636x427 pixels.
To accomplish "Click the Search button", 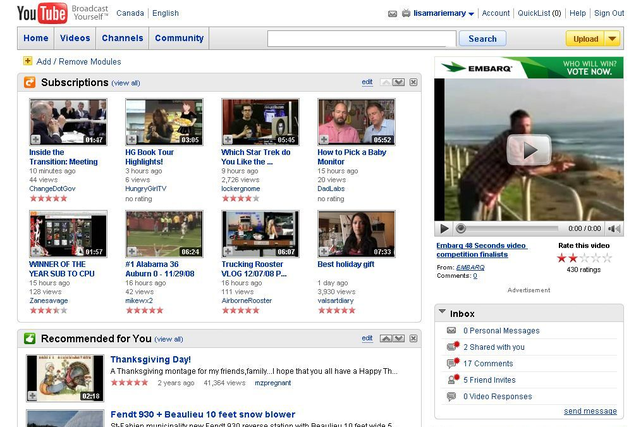I will pyautogui.click(x=482, y=39).
